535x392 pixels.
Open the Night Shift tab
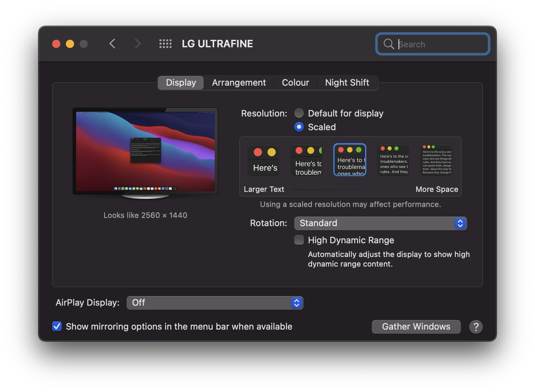click(347, 83)
